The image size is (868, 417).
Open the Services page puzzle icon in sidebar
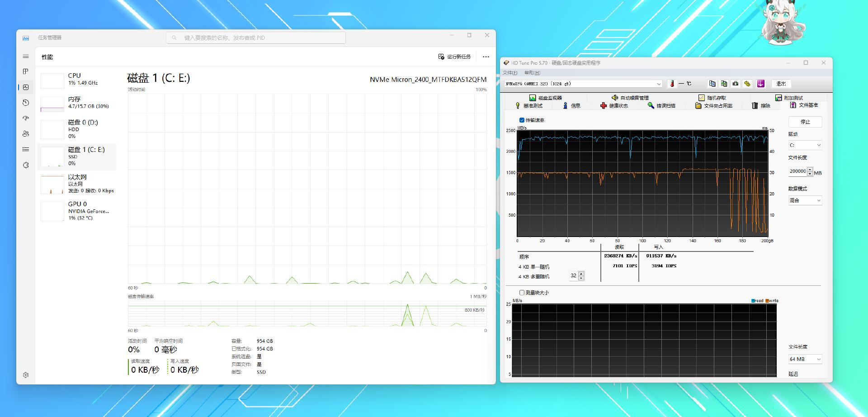[26, 165]
